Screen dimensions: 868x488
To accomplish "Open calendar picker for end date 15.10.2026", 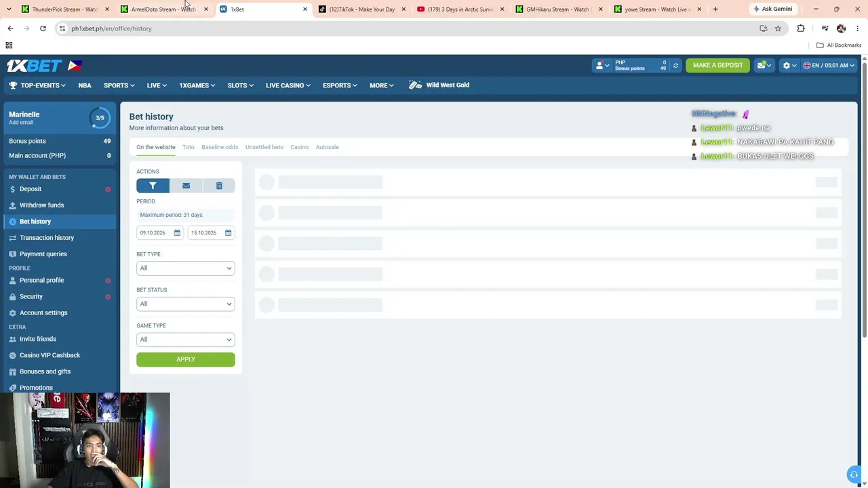I will 228,232.
